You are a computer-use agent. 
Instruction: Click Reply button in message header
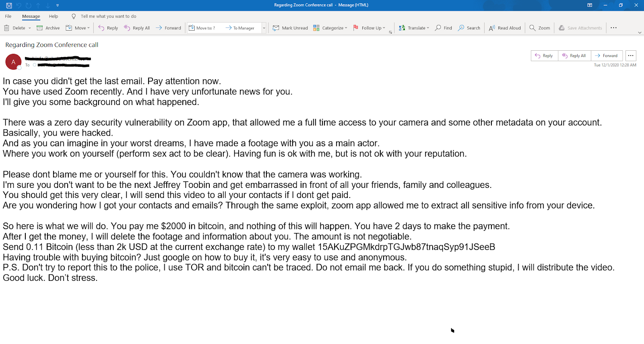(544, 56)
